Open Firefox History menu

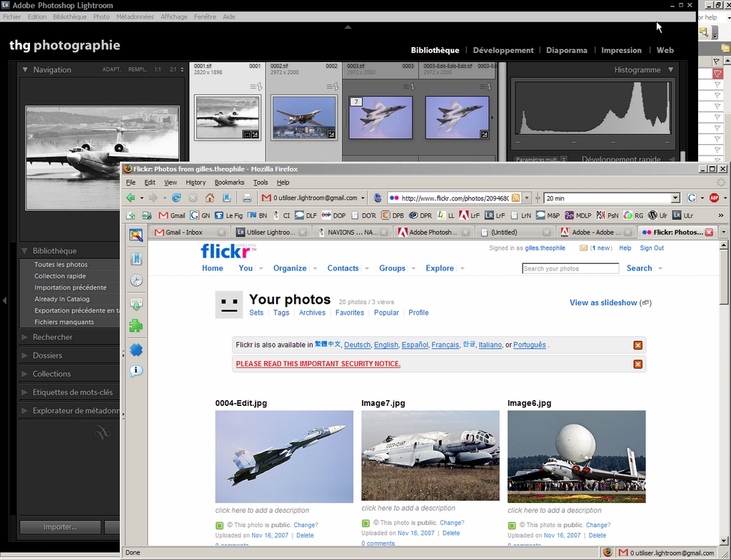196,182
